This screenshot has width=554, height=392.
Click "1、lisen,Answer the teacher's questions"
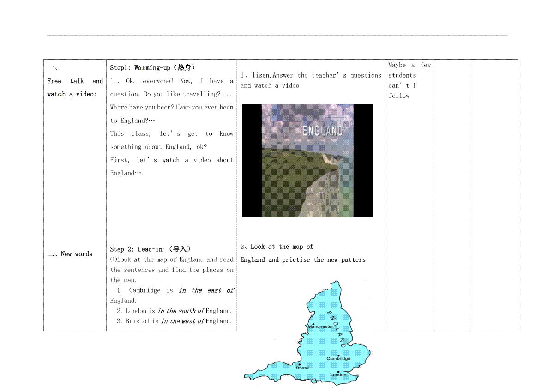pyautogui.click(x=311, y=75)
